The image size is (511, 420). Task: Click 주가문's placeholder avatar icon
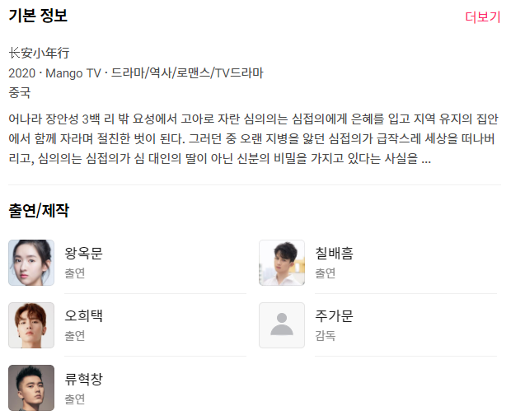coord(282,325)
